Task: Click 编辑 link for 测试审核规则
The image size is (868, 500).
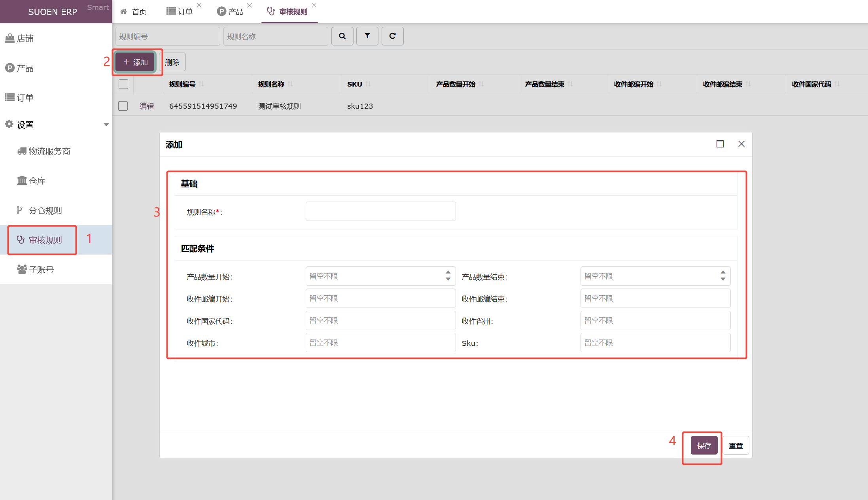Action: (146, 106)
